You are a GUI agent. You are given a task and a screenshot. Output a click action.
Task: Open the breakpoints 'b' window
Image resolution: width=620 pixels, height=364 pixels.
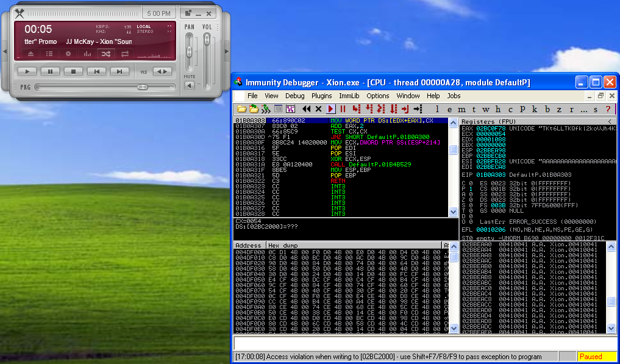547,109
